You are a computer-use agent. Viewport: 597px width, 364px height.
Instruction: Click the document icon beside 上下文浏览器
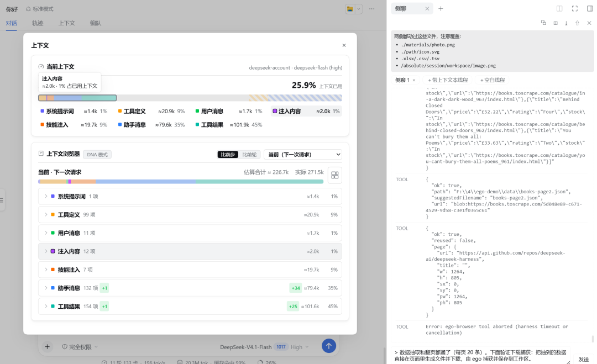pyautogui.click(x=41, y=154)
